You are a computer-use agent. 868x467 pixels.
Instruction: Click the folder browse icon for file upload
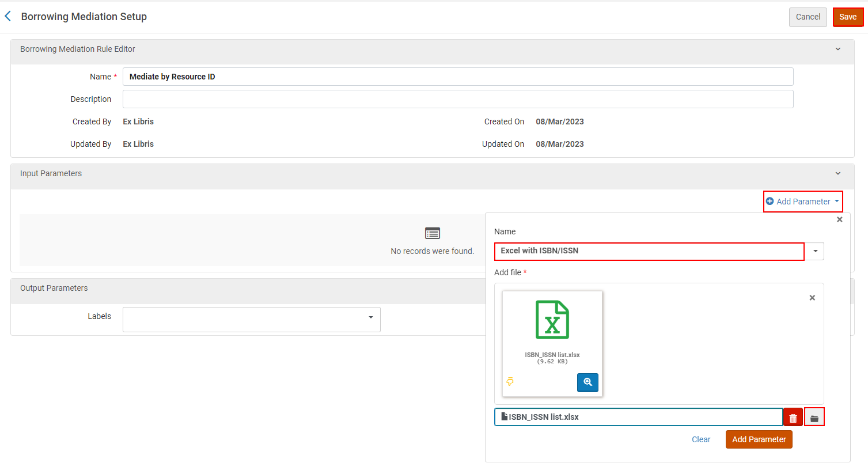pos(814,417)
